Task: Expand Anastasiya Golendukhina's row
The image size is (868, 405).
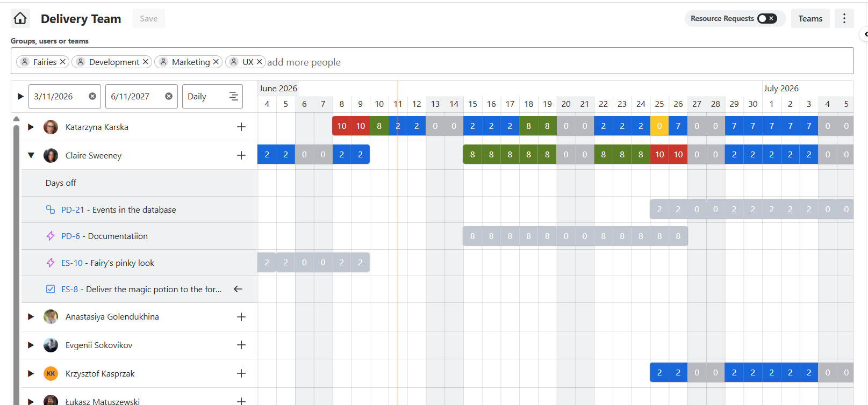Action: pyautogui.click(x=31, y=317)
